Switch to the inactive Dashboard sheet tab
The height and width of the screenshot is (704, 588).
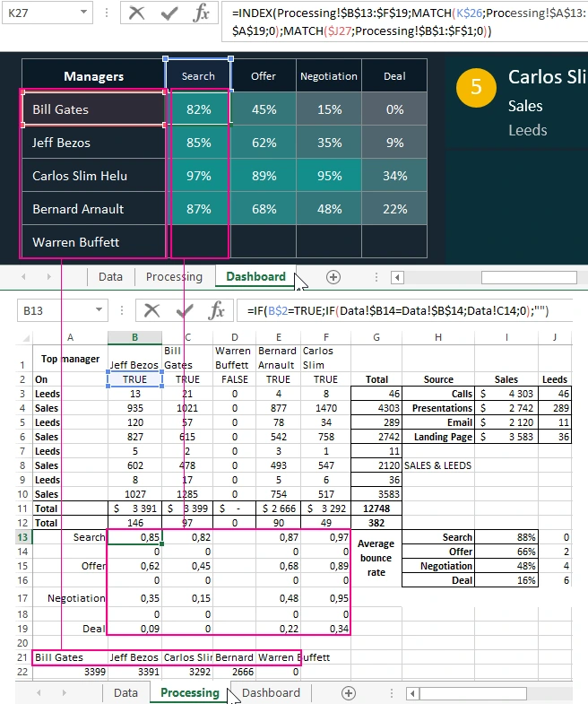click(271, 693)
